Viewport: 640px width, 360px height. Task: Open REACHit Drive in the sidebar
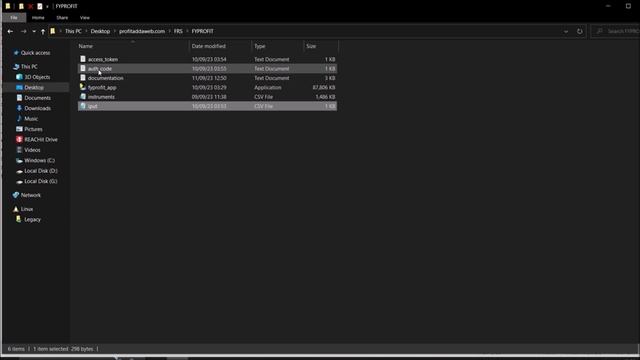click(41, 140)
